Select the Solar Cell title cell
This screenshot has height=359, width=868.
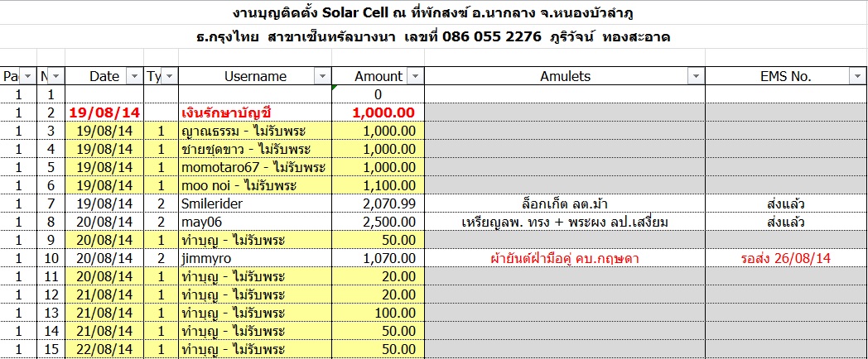point(433,14)
